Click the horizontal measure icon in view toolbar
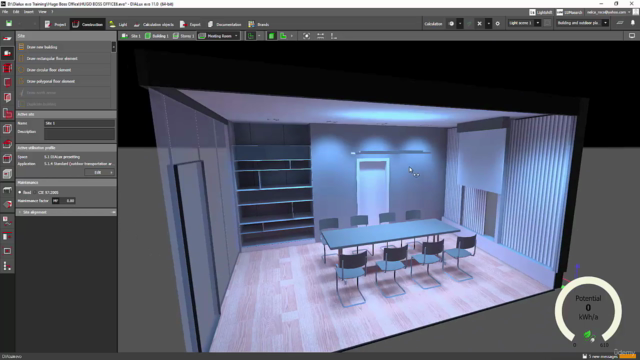Viewport: 640px width, 360px height. 320,36
